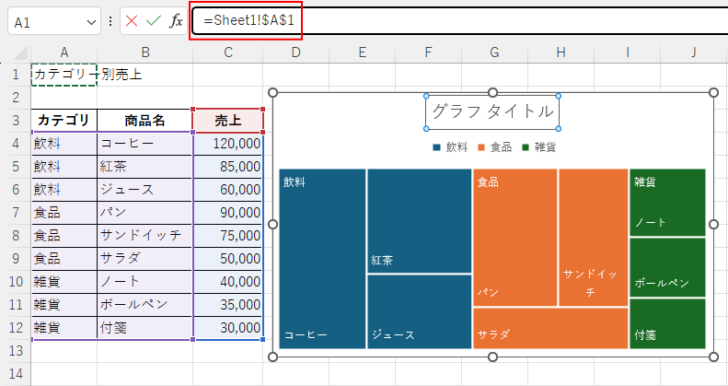Select column D header

coord(296,52)
